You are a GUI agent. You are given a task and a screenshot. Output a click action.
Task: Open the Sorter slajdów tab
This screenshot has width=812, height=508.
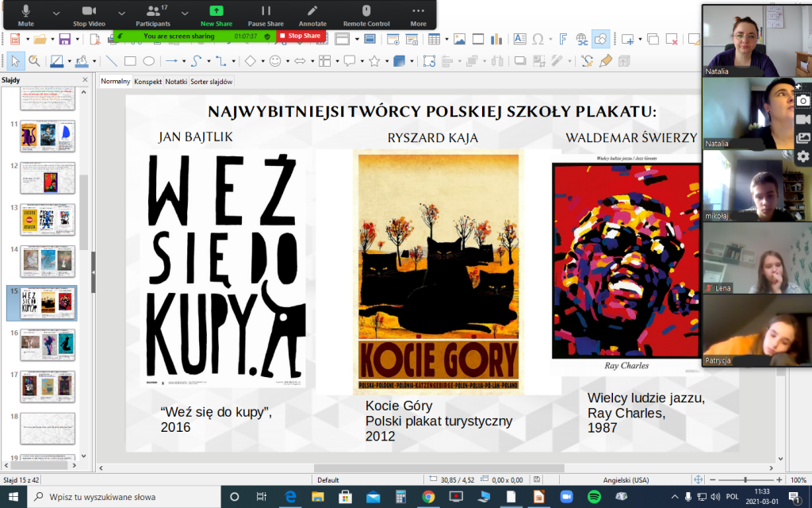click(213, 81)
